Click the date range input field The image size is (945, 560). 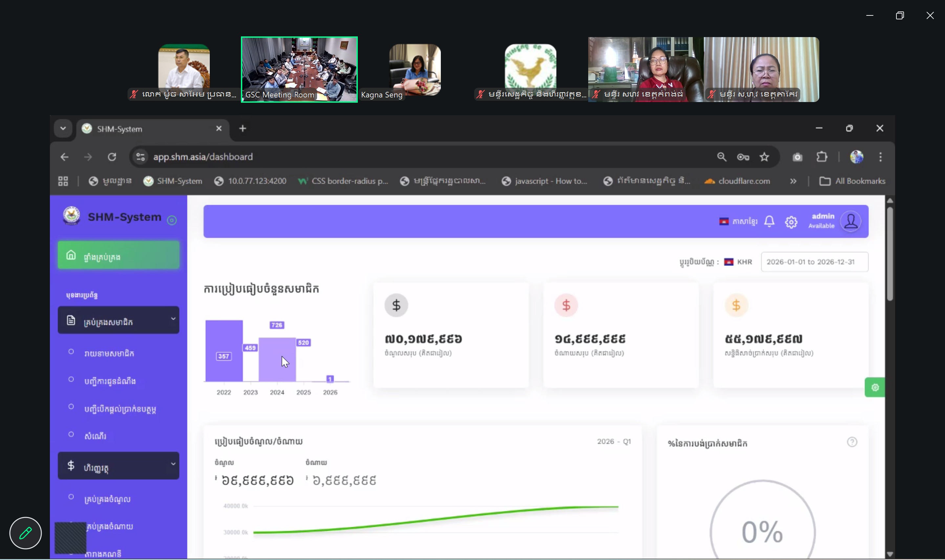pos(814,262)
